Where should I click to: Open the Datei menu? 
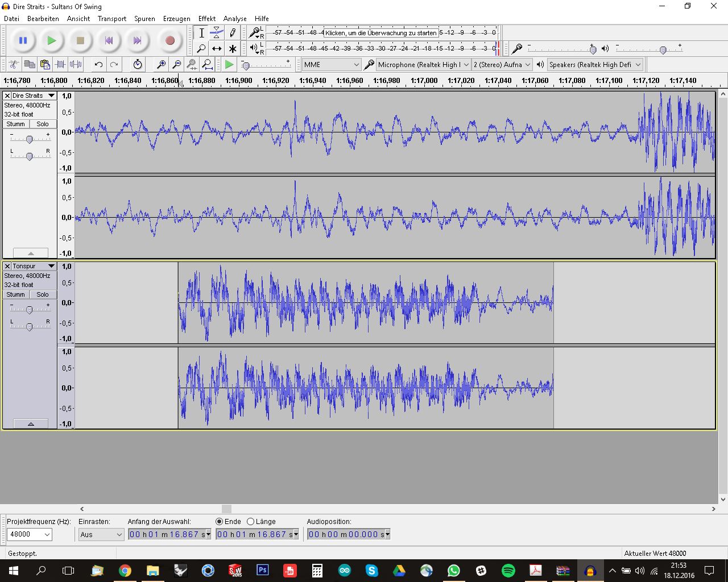click(11, 18)
